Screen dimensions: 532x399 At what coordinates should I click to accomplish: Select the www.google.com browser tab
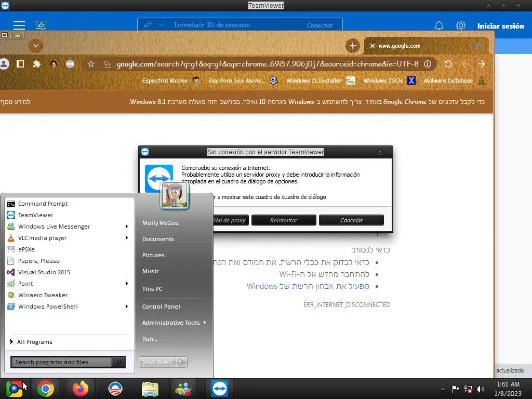pyautogui.click(x=426, y=46)
